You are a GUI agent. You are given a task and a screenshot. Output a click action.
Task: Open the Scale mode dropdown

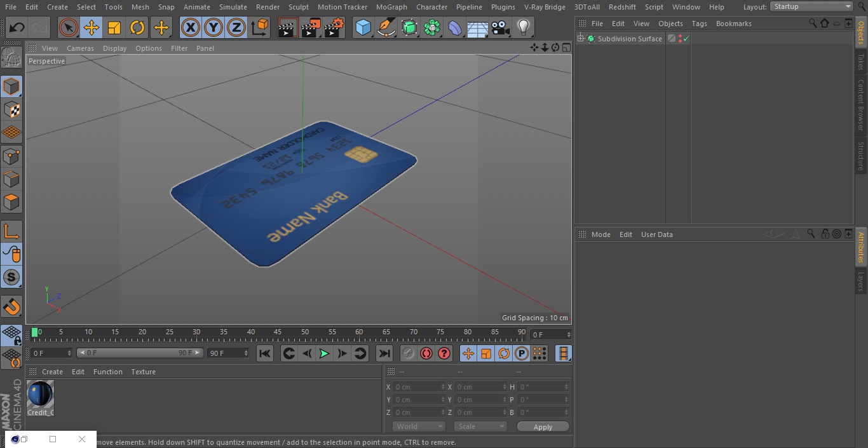tap(480, 426)
